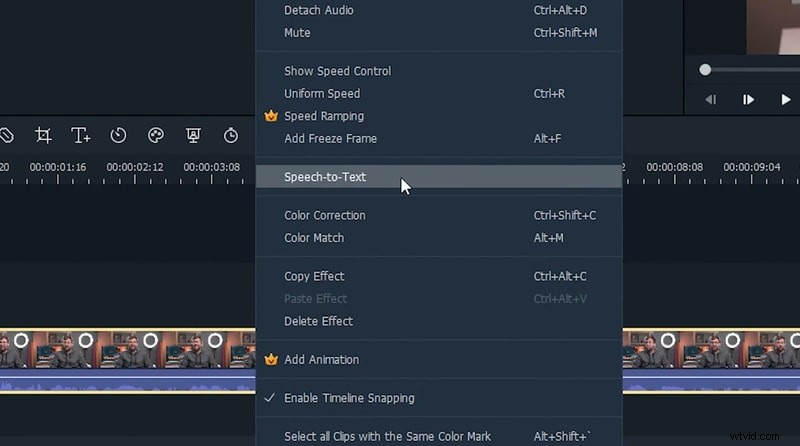This screenshot has height=446, width=800.
Task: Select the Crop tool icon
Action: [43, 135]
